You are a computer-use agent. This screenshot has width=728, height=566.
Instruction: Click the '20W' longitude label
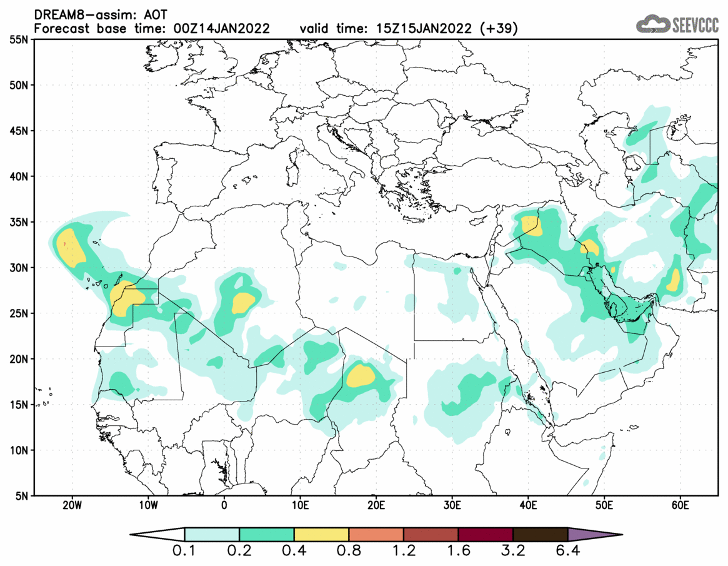pyautogui.click(x=72, y=505)
